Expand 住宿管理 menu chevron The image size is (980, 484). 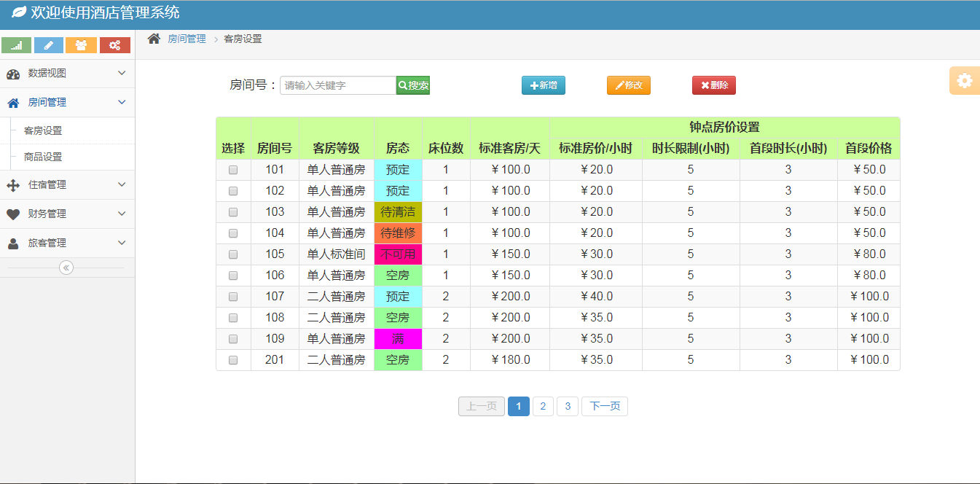click(122, 184)
